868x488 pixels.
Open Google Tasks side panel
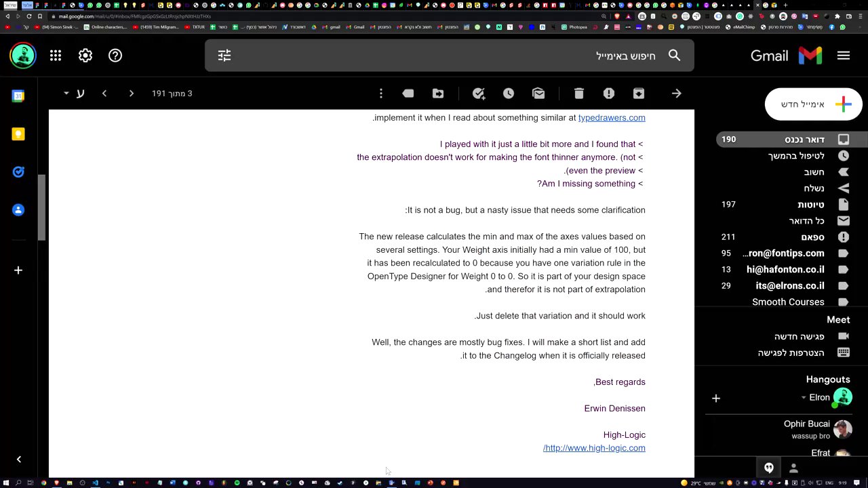point(18,172)
